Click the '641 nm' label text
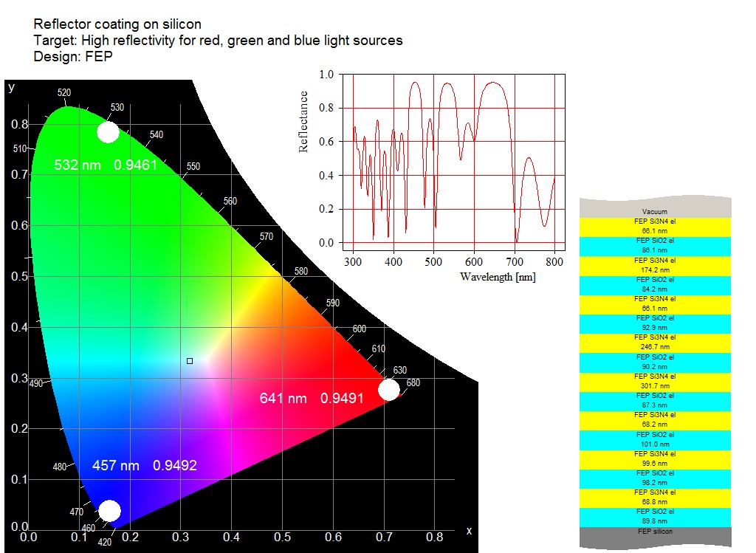This screenshot has height=553, width=756. (x=283, y=398)
